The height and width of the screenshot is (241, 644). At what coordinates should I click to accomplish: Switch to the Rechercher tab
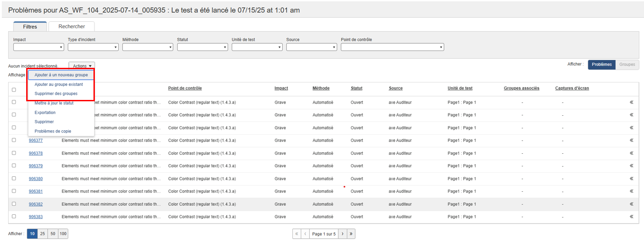tap(71, 27)
